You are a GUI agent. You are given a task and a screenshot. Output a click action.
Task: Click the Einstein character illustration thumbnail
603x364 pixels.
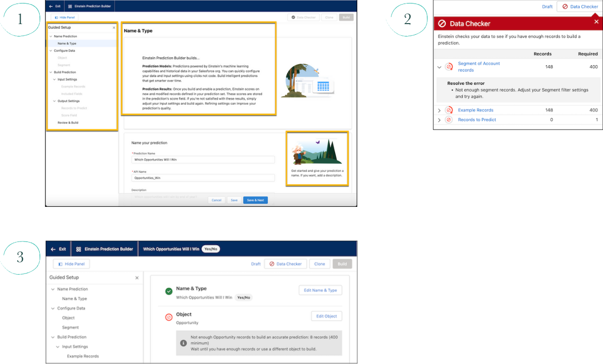click(317, 153)
